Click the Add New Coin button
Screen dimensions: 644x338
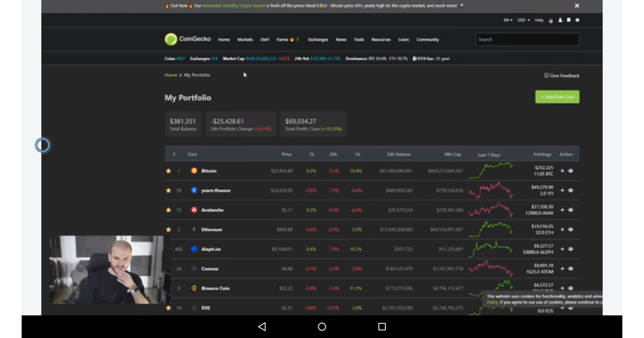tap(557, 97)
